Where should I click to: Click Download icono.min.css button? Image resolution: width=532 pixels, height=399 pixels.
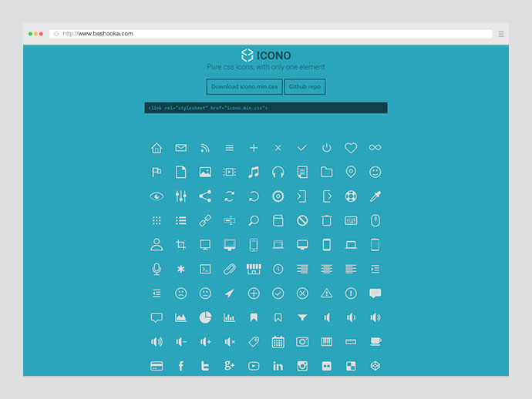click(244, 87)
